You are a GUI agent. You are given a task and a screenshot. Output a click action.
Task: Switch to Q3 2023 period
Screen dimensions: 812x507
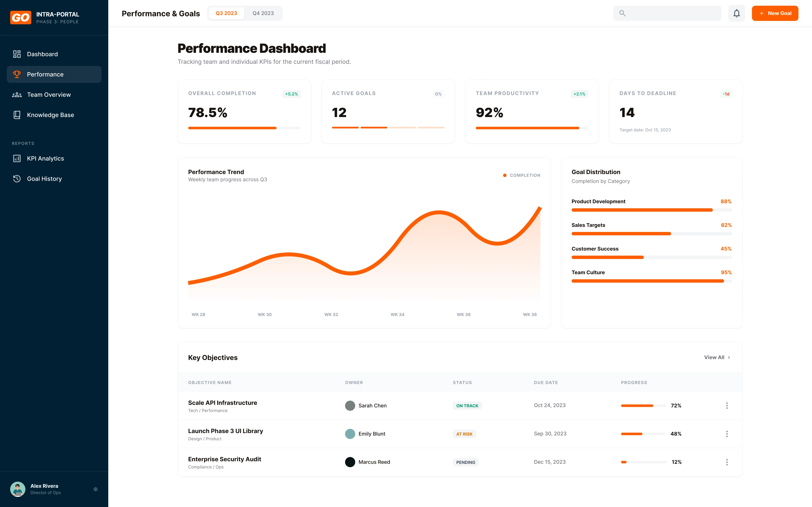[226, 13]
